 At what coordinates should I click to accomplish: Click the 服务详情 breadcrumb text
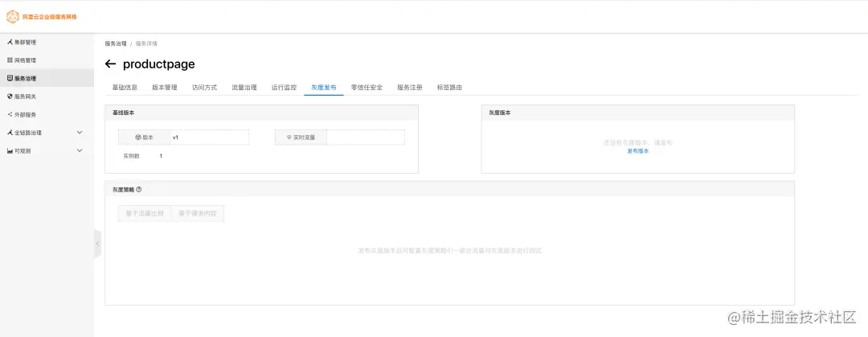[x=146, y=43]
